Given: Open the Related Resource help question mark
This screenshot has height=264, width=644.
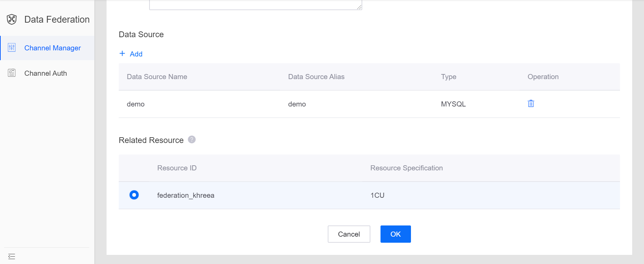Looking at the screenshot, I should pyautogui.click(x=192, y=140).
